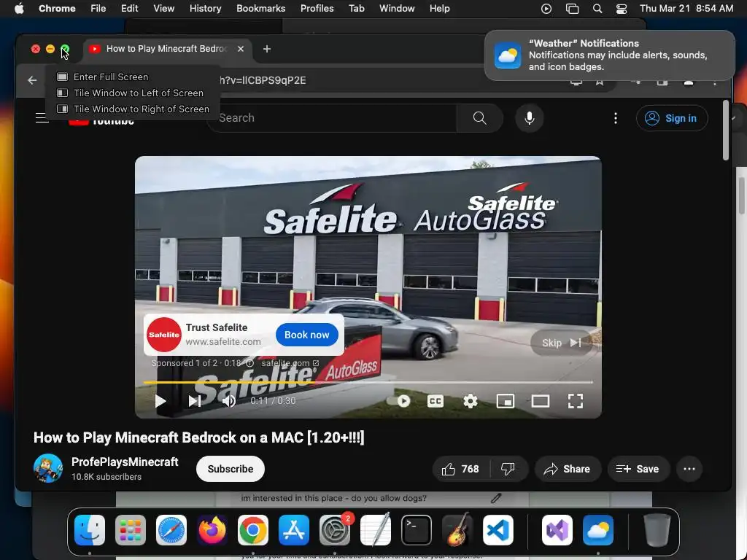This screenshot has height=560, width=747.
Task: Visit safelite.com sponsored link
Action: [290, 363]
